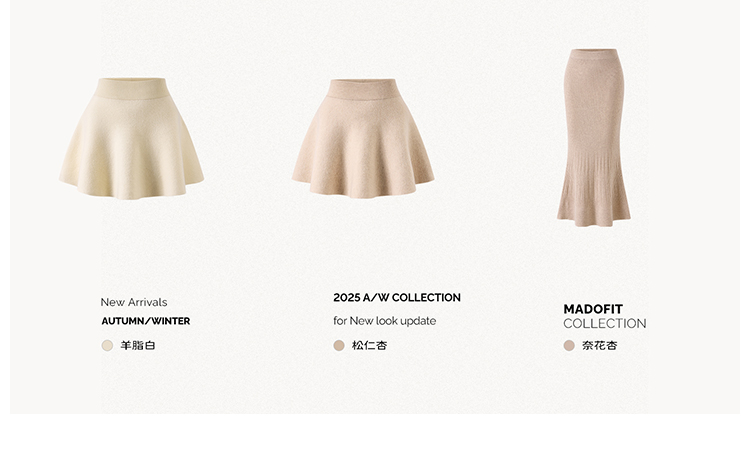Click the 羊脂白 color name label

click(138, 345)
